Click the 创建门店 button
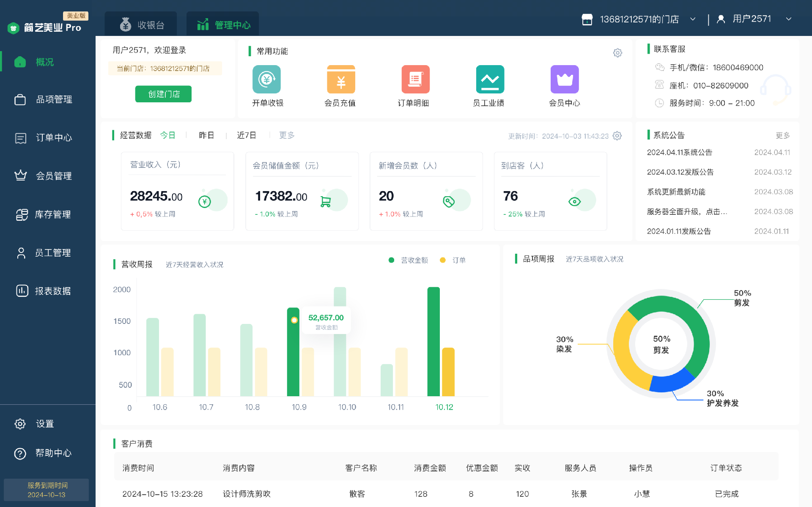Image resolution: width=812 pixels, height=507 pixels. [x=163, y=94]
